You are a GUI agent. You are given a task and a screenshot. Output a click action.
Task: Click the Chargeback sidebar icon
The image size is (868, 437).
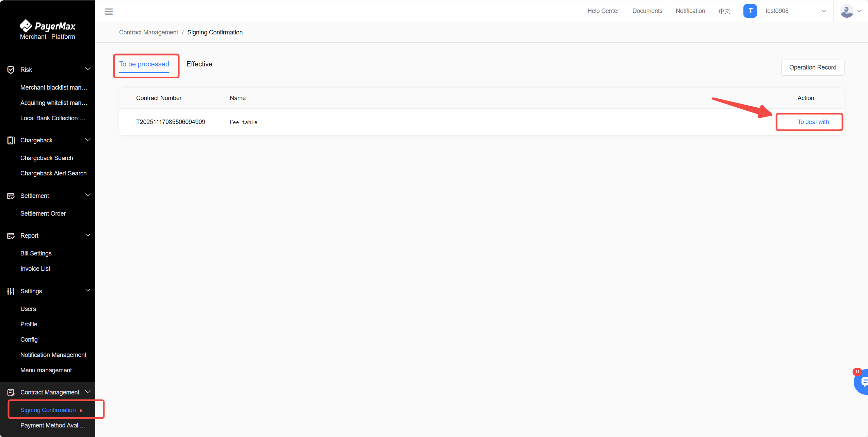pyautogui.click(x=11, y=140)
